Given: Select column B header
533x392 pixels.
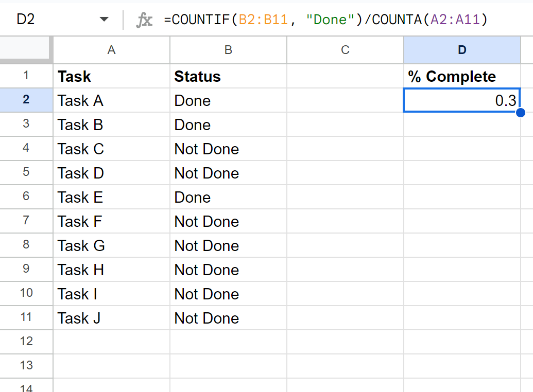Looking at the screenshot, I should (229, 50).
